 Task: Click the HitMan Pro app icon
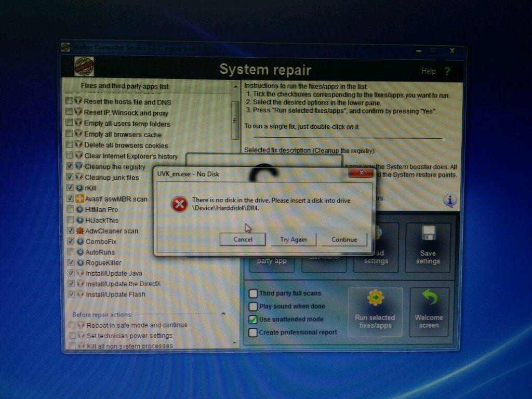pyautogui.click(x=79, y=209)
